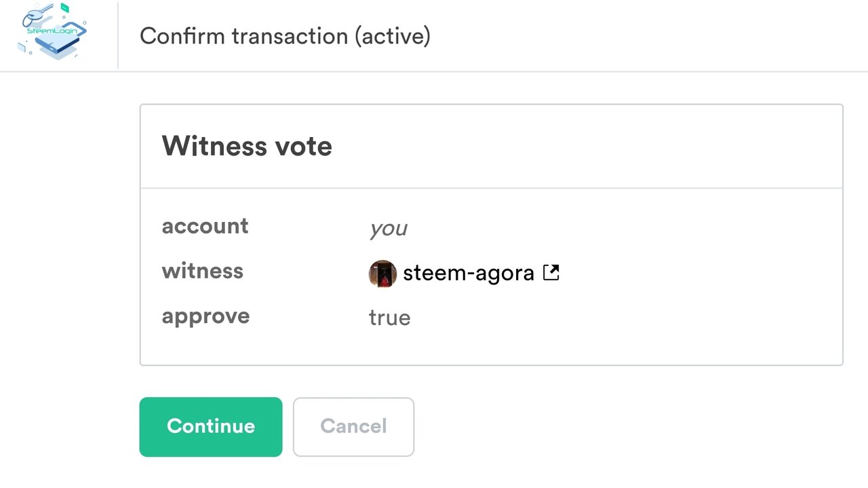Click the vertical divider beside the logo
Screen dimensions: 868x488
118,35
